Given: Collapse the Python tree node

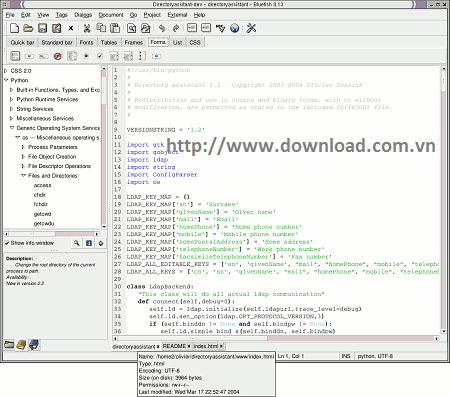Looking at the screenshot, I should click(x=6, y=80).
